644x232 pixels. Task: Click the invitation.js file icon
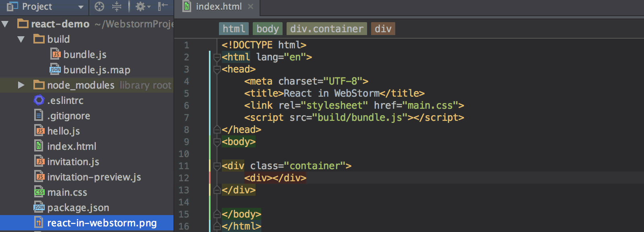tap(39, 162)
